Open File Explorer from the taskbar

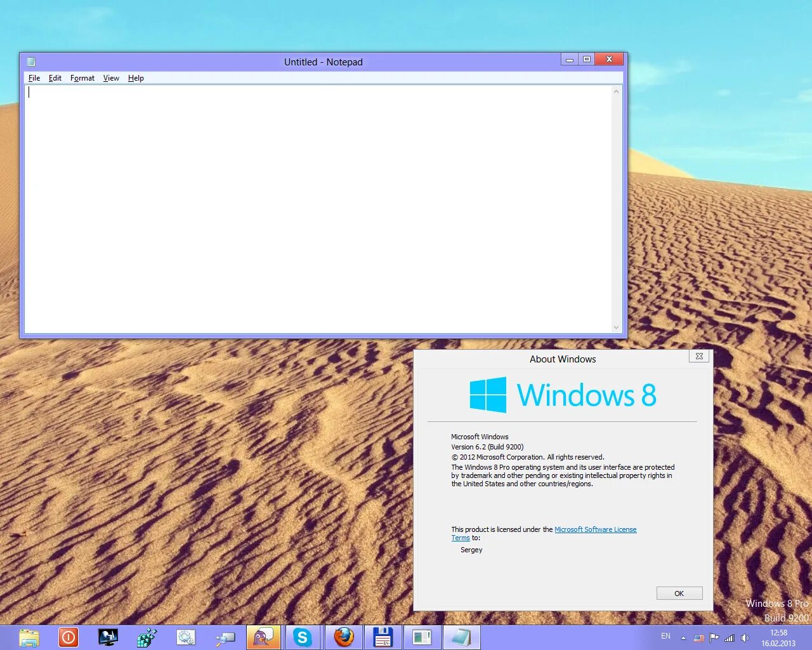point(29,637)
